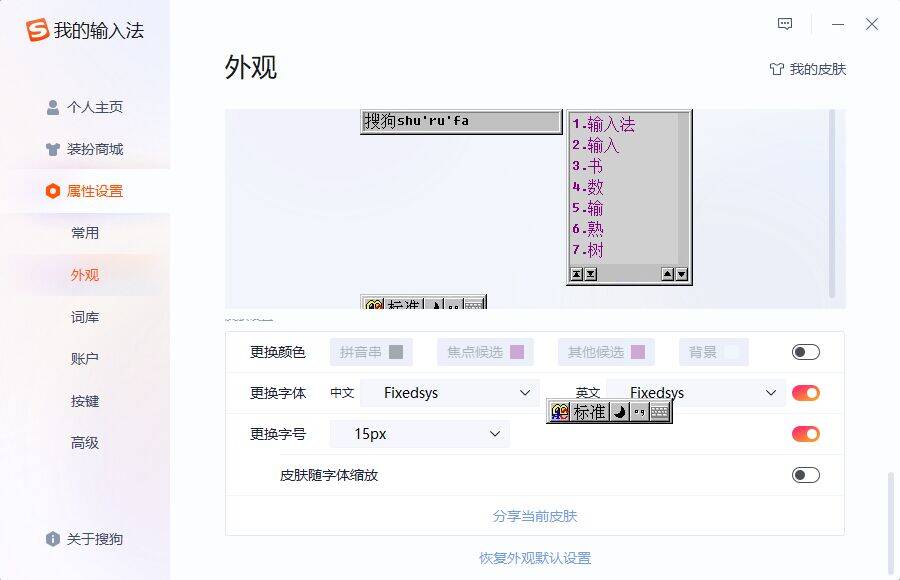This screenshot has height=580, width=900.
Task: Click the shirt icon beside 装扮商城
Action: click(53, 149)
